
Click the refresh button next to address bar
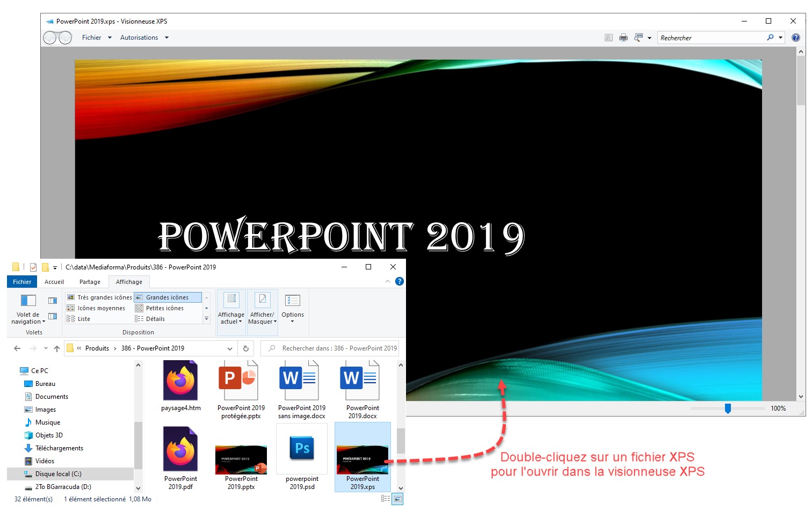click(246, 348)
